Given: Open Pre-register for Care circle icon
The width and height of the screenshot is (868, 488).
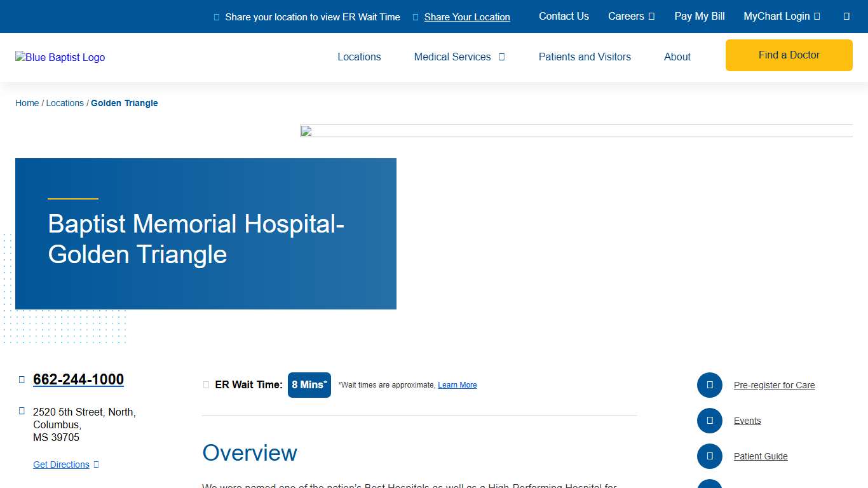Looking at the screenshot, I should click(710, 385).
